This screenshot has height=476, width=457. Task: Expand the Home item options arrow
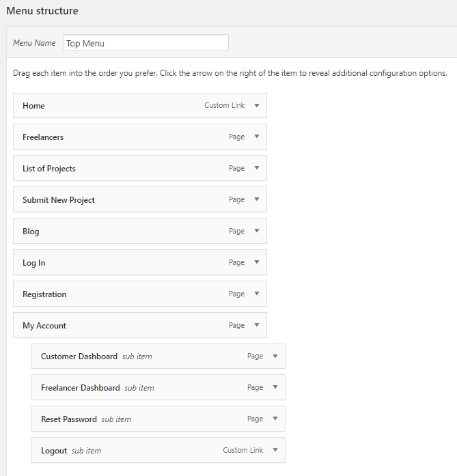pyautogui.click(x=257, y=106)
